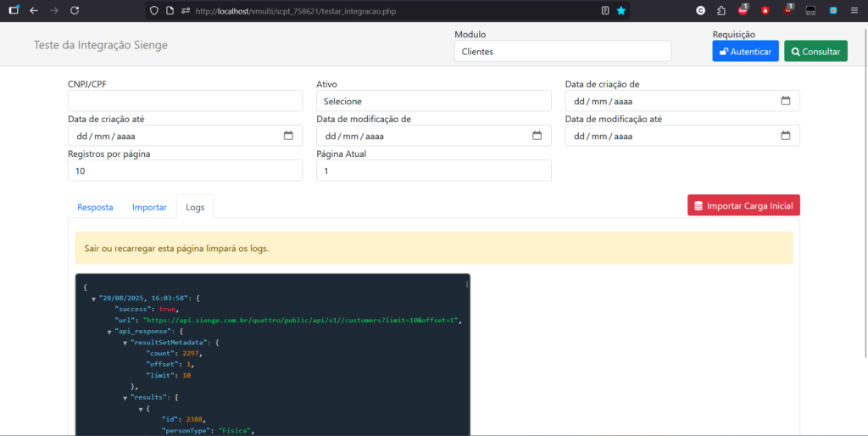The width and height of the screenshot is (868, 436).
Task: Click the red Importar Carga Inicial button
Action: point(743,205)
